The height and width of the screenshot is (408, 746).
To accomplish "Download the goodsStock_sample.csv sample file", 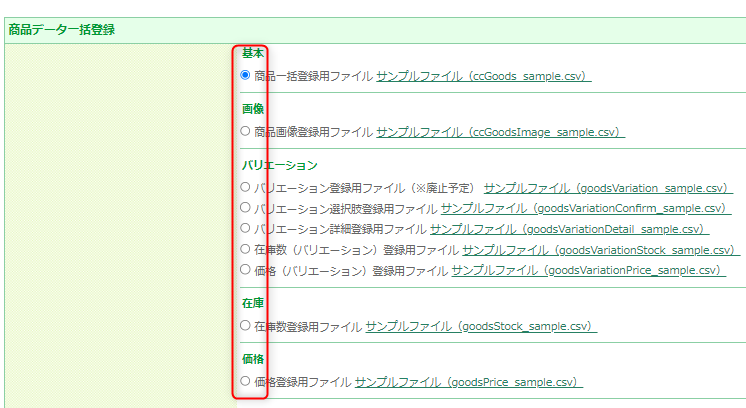I will tap(481, 327).
